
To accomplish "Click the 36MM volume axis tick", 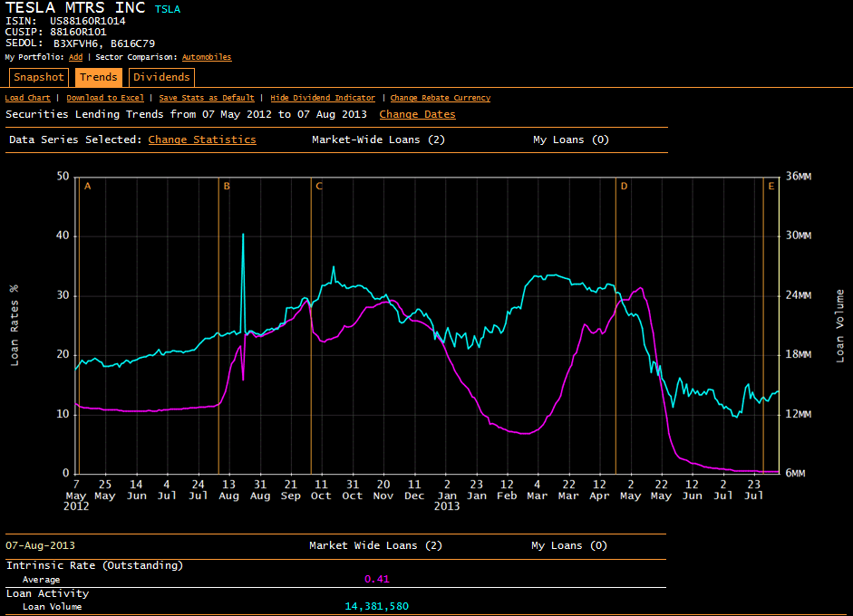I will 798,176.
